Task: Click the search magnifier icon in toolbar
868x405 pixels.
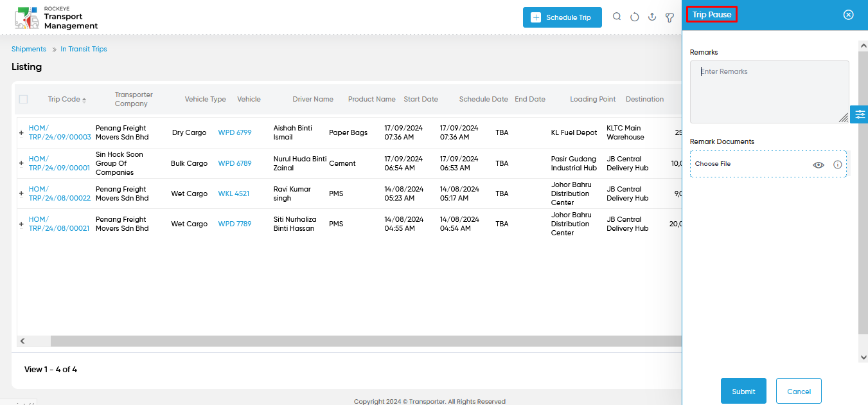Action: [617, 17]
